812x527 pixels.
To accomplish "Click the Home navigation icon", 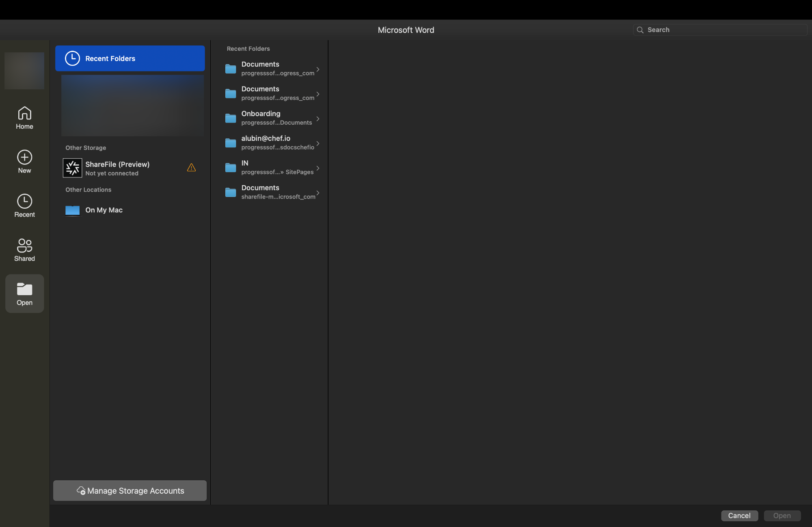I will coord(24,117).
